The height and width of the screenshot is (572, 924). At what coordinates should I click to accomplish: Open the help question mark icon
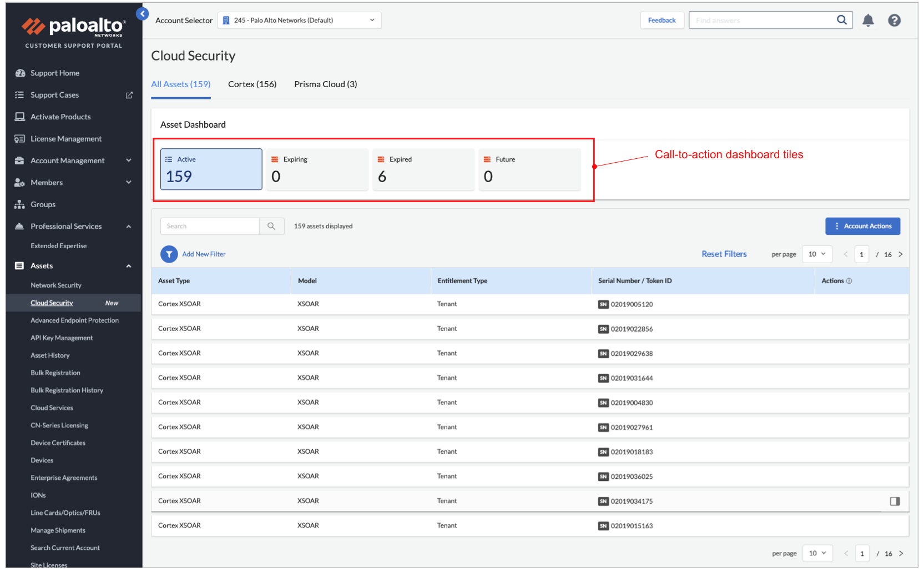point(893,21)
